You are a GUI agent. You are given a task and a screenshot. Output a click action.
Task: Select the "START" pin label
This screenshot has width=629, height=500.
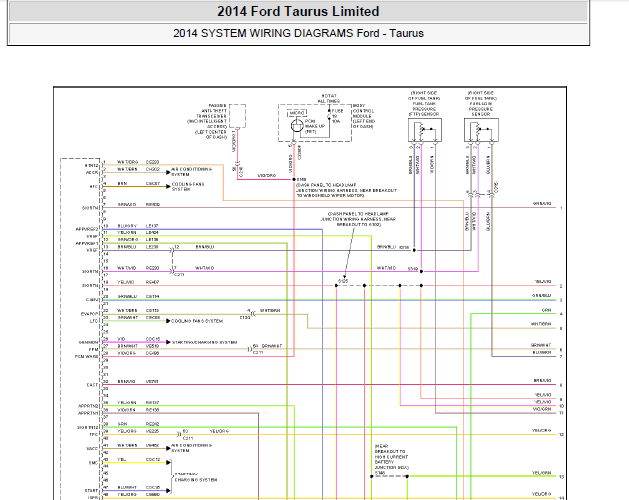91,490
